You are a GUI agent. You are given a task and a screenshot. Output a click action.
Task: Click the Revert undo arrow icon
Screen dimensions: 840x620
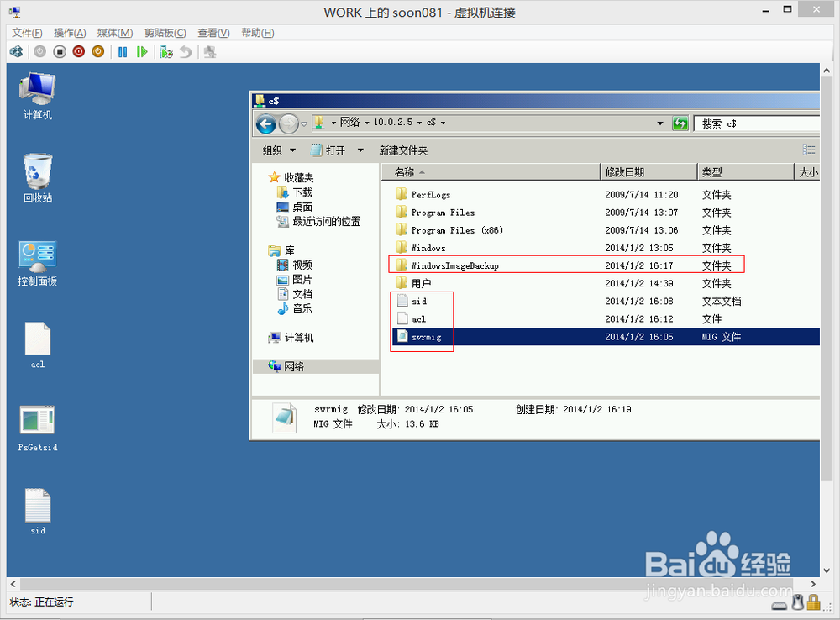(x=186, y=52)
